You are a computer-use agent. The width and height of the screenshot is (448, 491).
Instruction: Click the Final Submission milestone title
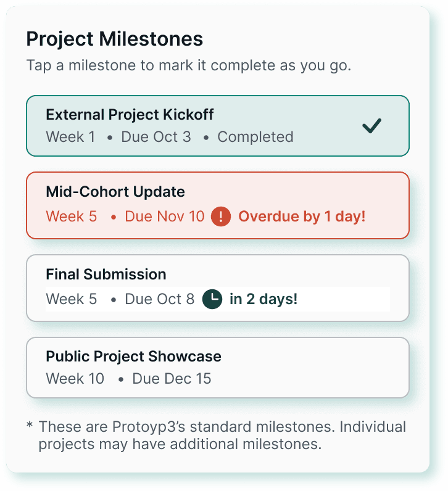pyautogui.click(x=106, y=274)
